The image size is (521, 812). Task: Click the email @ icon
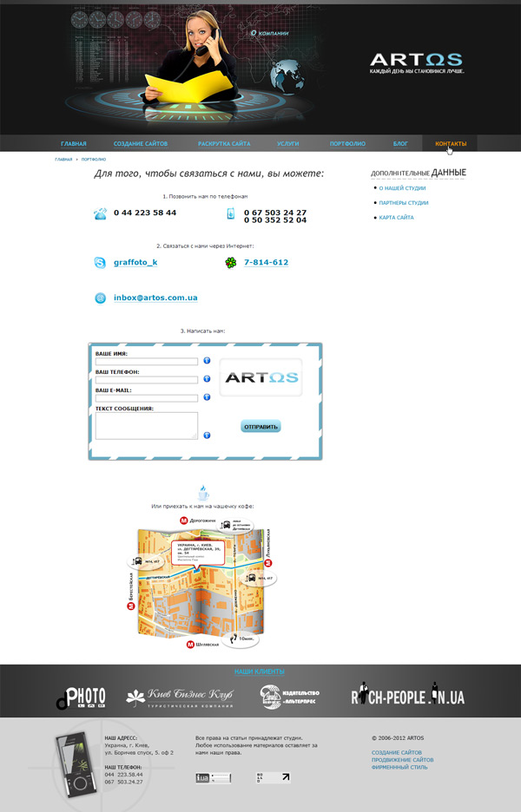pos(101,298)
